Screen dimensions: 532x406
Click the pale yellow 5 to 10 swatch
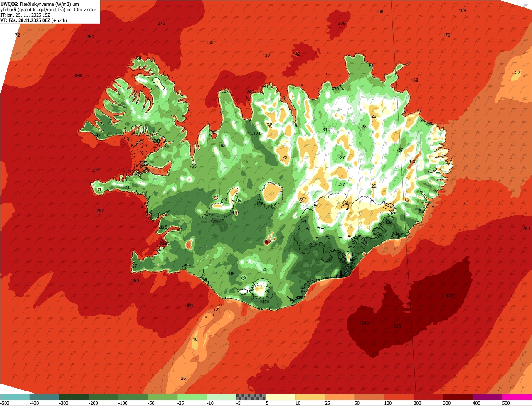281,397
